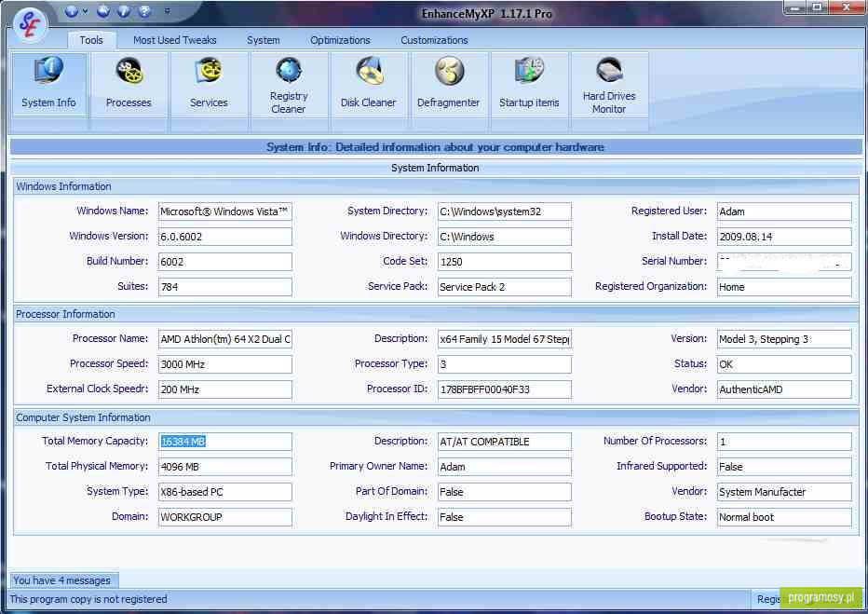
Task: Focus the Domain field showing WORKGROUP
Action: click(x=224, y=517)
